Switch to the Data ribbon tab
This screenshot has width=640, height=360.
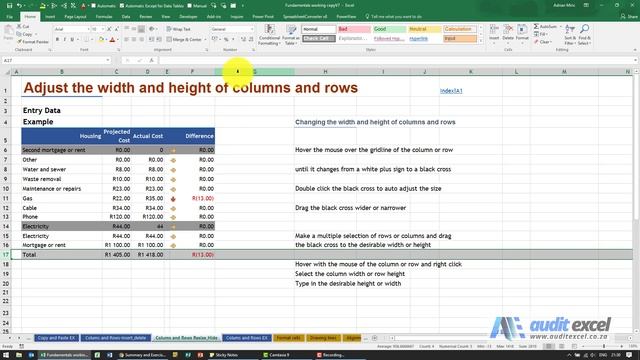pyautogui.click(x=126, y=17)
